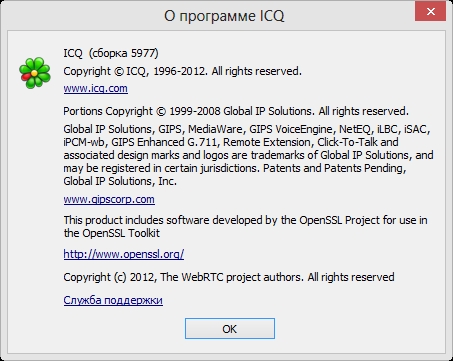Open the www.icq.com link
Viewport: 453px width, 361px height.
pos(95,89)
